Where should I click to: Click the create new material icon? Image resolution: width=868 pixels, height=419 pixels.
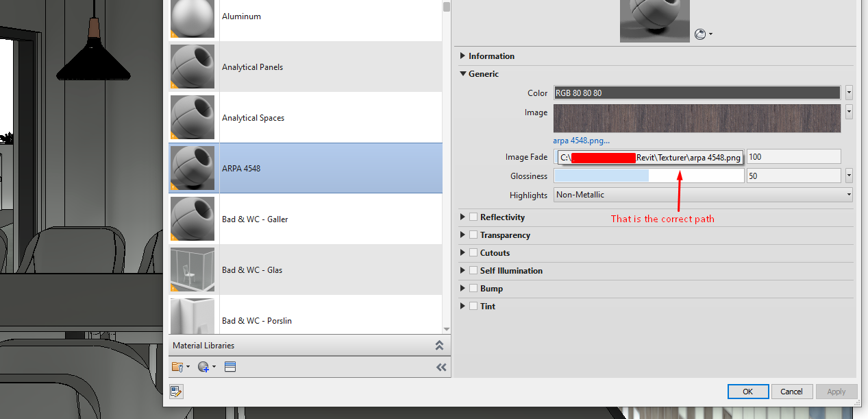click(206, 367)
